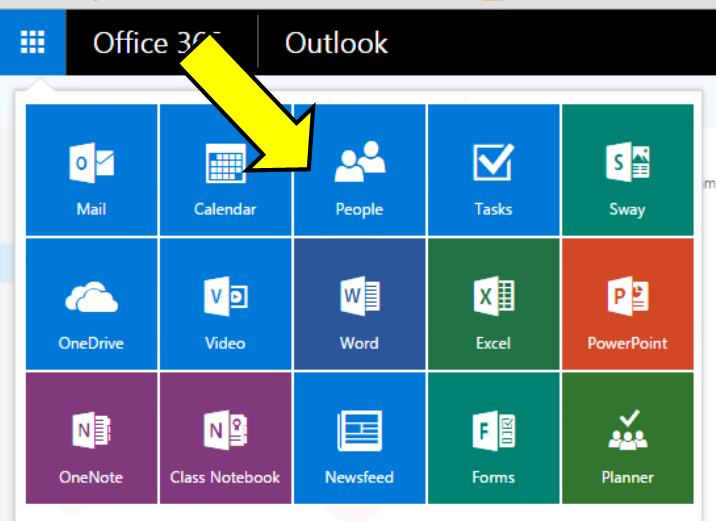
Task: Open the PowerPoint app tile
Action: [x=628, y=304]
